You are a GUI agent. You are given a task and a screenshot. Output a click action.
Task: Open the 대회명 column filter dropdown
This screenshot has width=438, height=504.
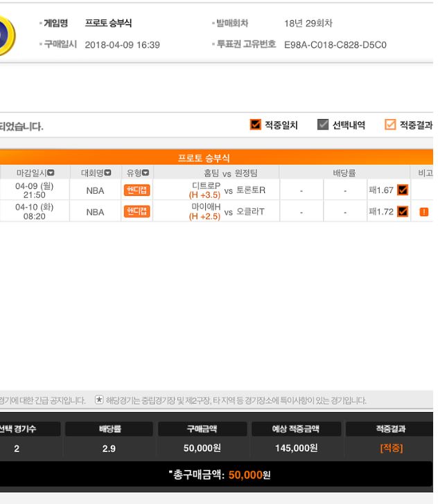point(108,173)
